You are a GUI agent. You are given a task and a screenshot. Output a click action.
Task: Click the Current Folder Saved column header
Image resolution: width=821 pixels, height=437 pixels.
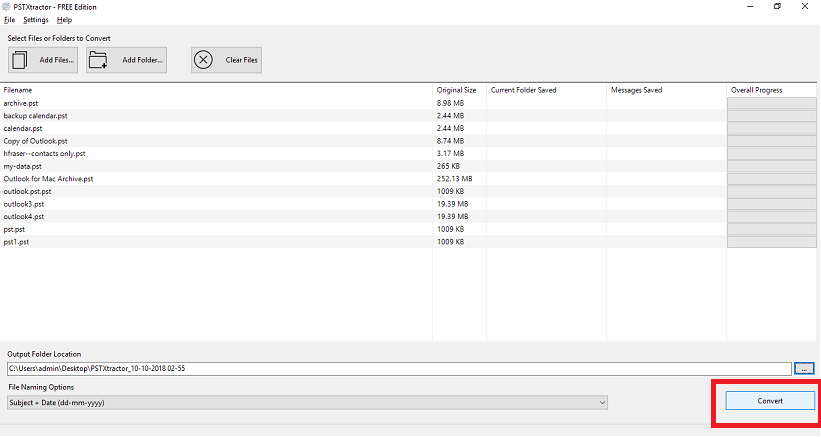[524, 90]
